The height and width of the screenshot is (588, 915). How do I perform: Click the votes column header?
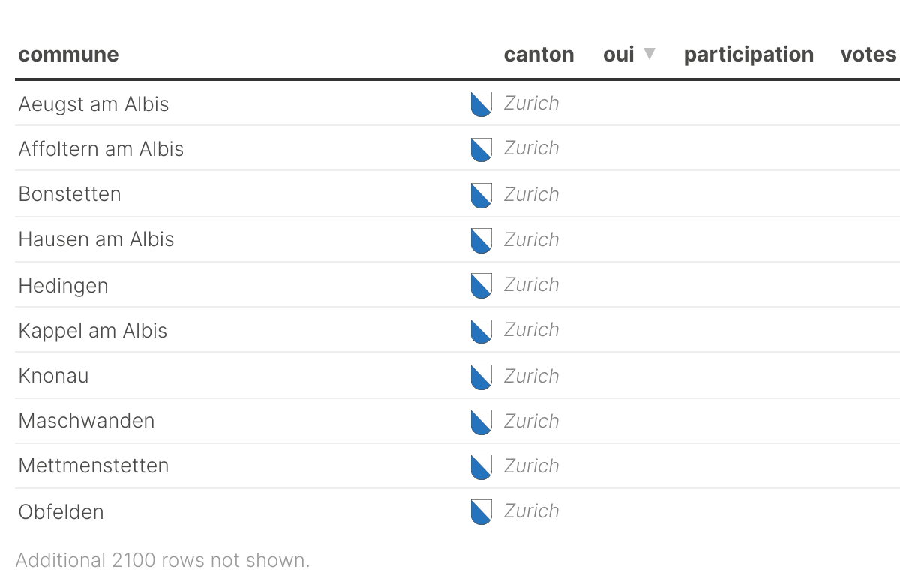pyautogui.click(x=868, y=55)
